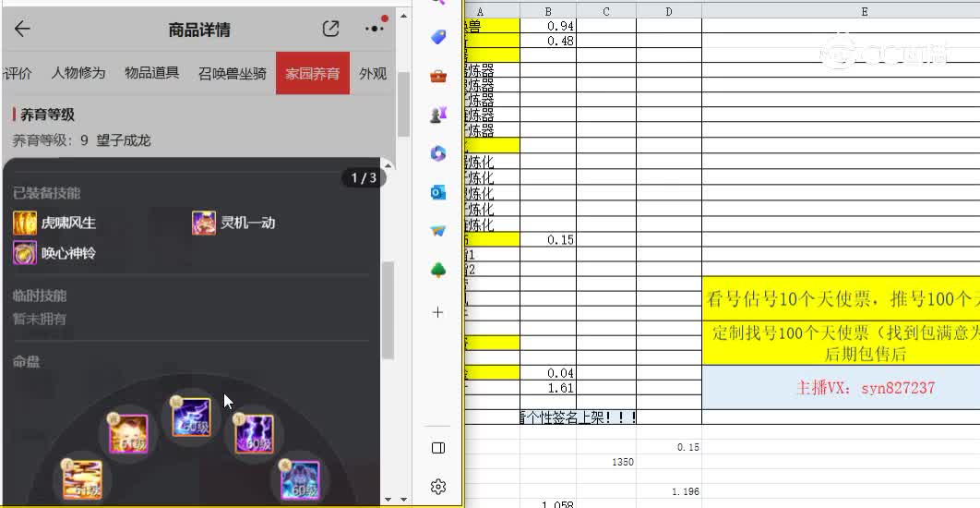Select the cell with 个性签名上架！！！

579,417
